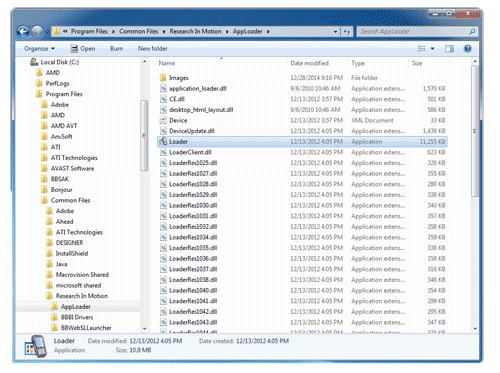Select BBWebSLLauncher folder in tree

(81, 328)
